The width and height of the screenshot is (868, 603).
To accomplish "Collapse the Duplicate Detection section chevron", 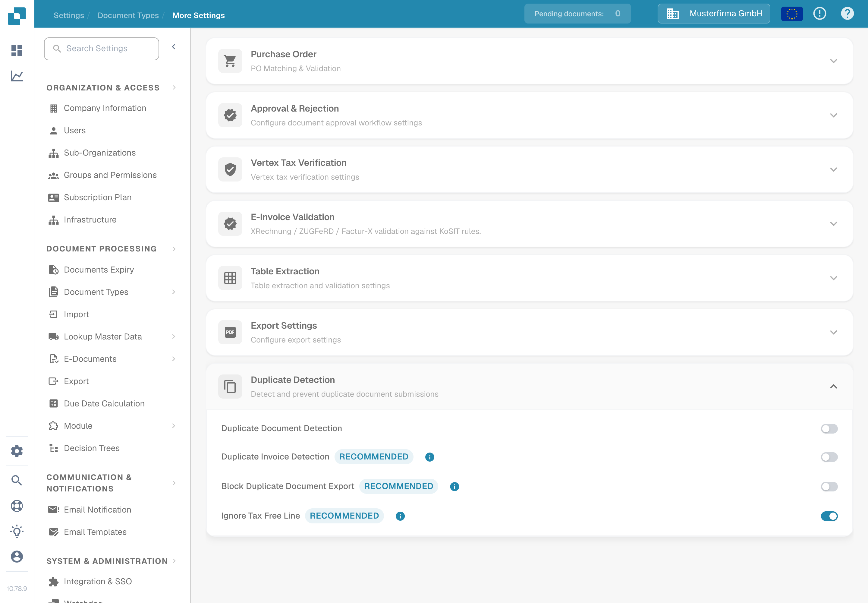I will [x=833, y=387].
